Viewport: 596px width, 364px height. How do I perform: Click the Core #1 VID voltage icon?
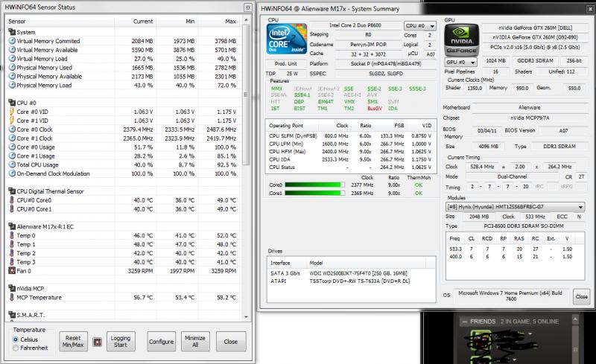tap(12, 121)
